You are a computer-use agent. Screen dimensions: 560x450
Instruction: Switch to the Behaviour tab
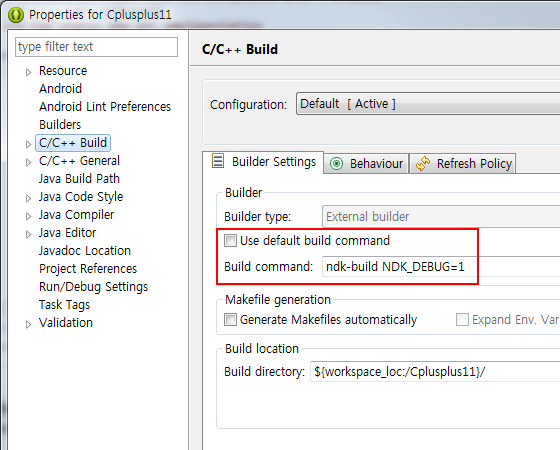(366, 164)
